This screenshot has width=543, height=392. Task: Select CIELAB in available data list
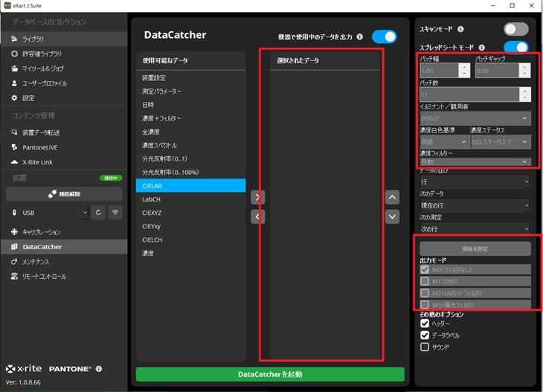tap(191, 186)
